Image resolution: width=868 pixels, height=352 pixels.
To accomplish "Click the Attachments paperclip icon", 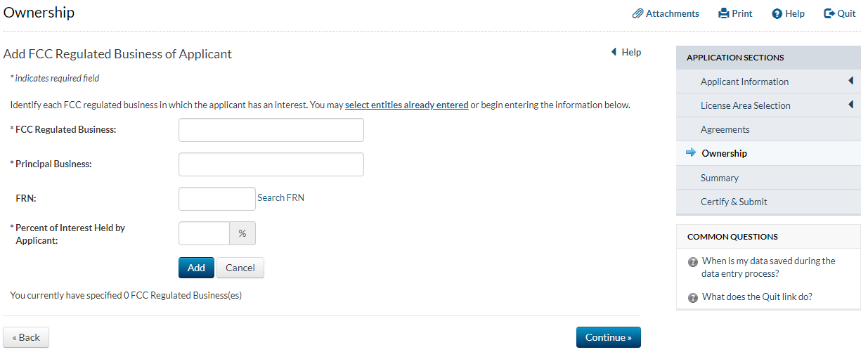I will [637, 13].
